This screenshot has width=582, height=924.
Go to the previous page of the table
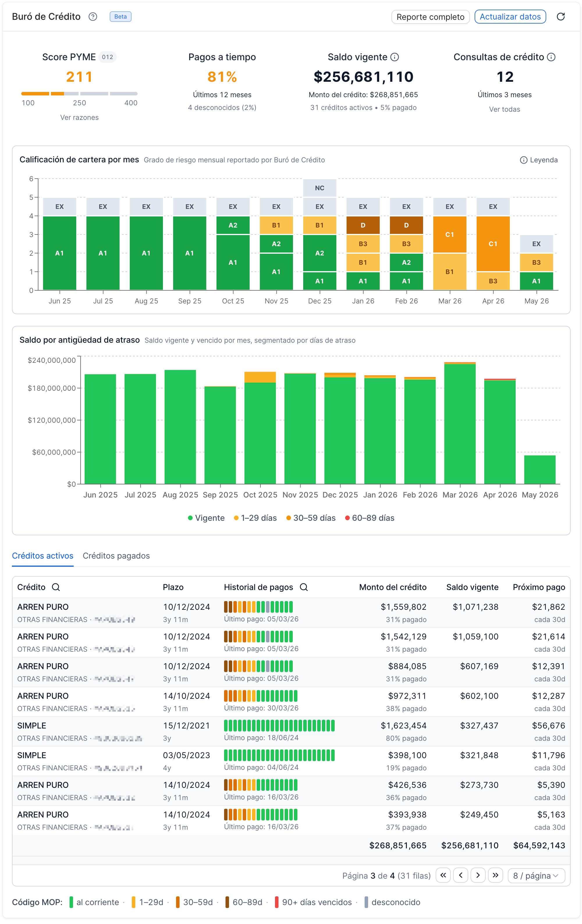460,875
